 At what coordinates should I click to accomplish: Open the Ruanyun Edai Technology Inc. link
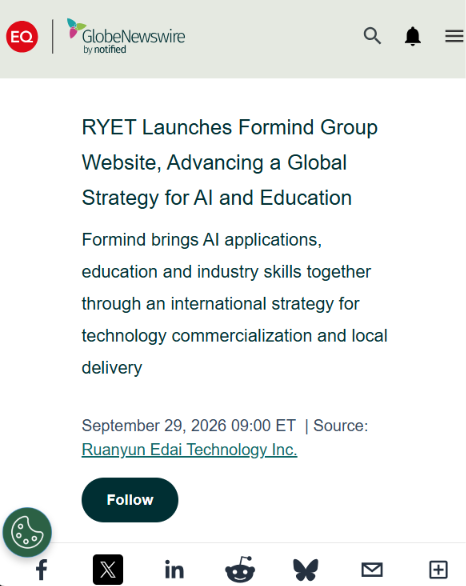(x=189, y=450)
